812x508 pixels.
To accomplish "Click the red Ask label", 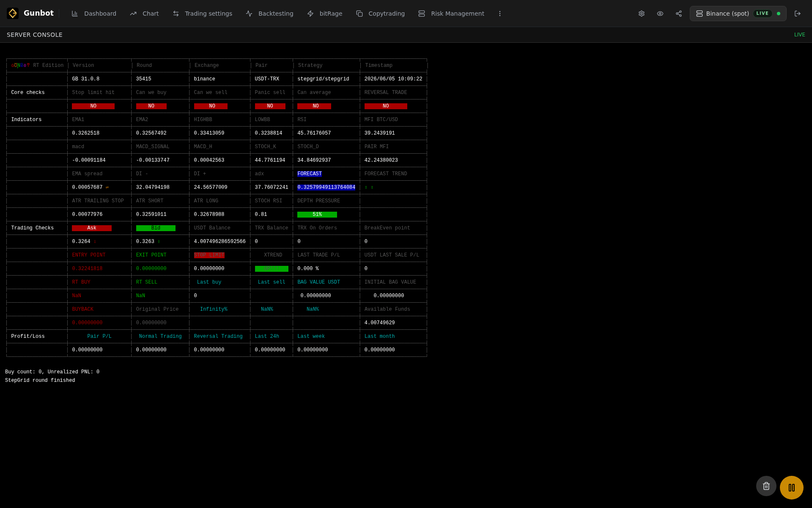I will click(x=92, y=228).
